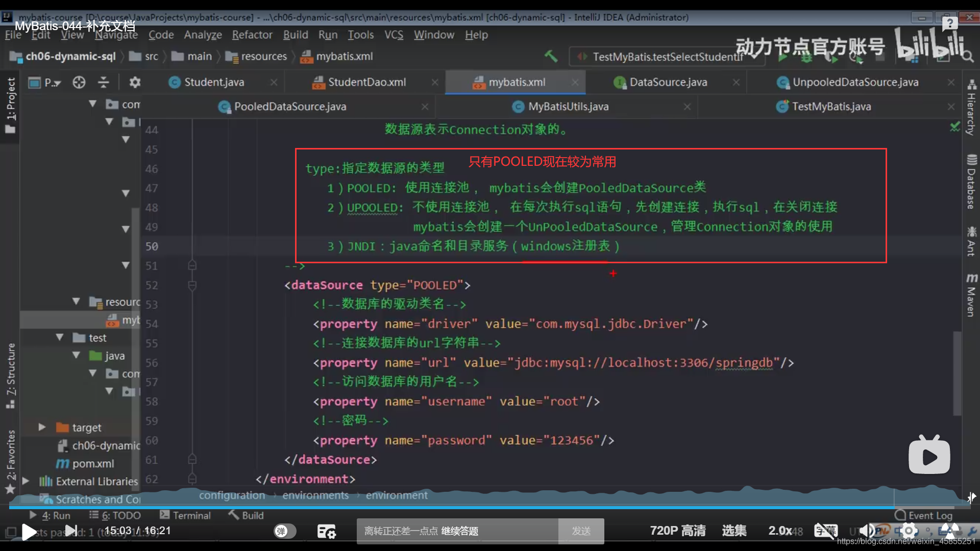Choose the 720P video quality menu
Viewport: 980px width, 551px height.
click(677, 531)
